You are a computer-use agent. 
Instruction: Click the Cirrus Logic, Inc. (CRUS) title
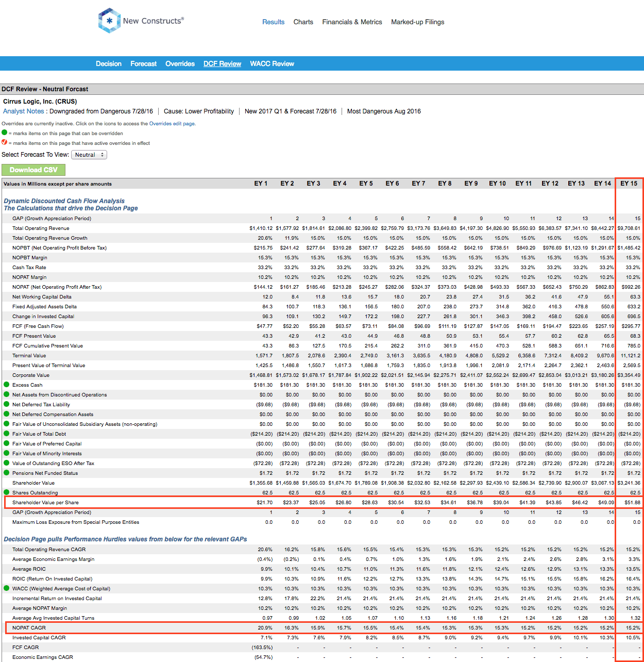(x=40, y=102)
